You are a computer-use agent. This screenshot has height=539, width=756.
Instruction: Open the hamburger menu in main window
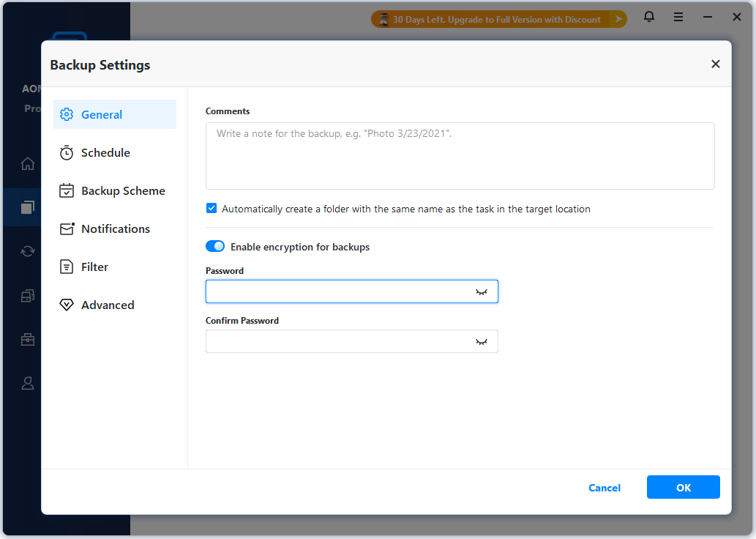tap(678, 18)
